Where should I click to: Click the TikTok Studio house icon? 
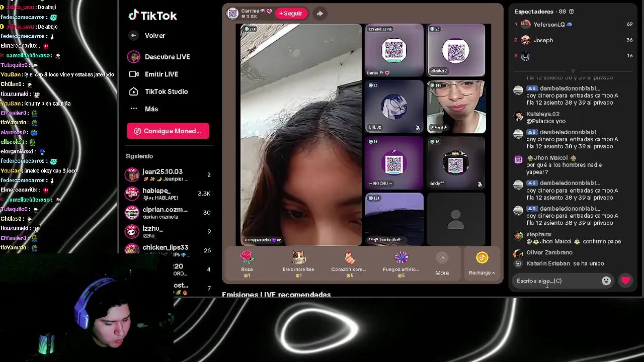point(133,92)
